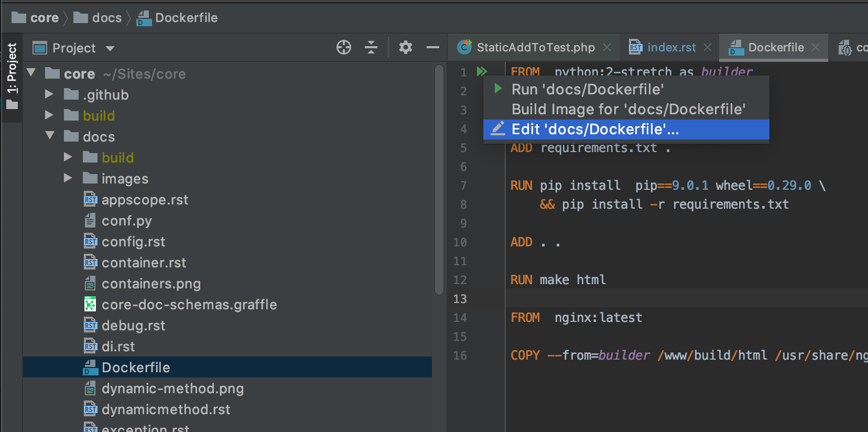Select dynamic-method.png in the project tree
This screenshot has height=432, width=868.
point(172,388)
